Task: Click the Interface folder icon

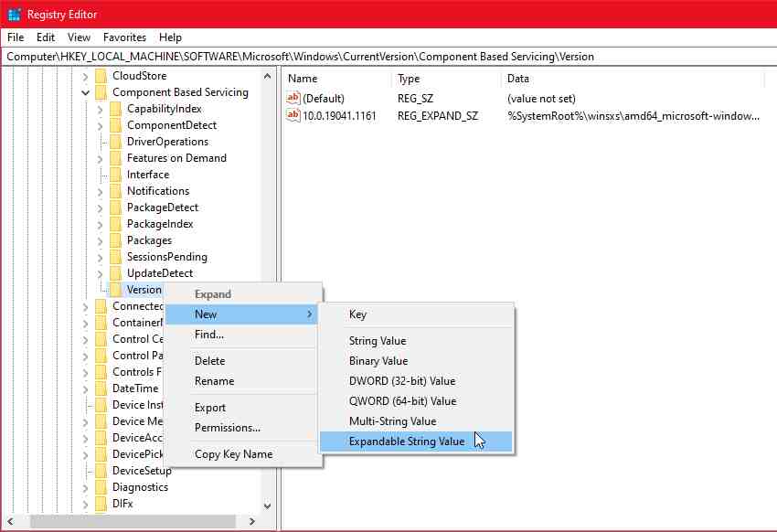Action: click(115, 175)
